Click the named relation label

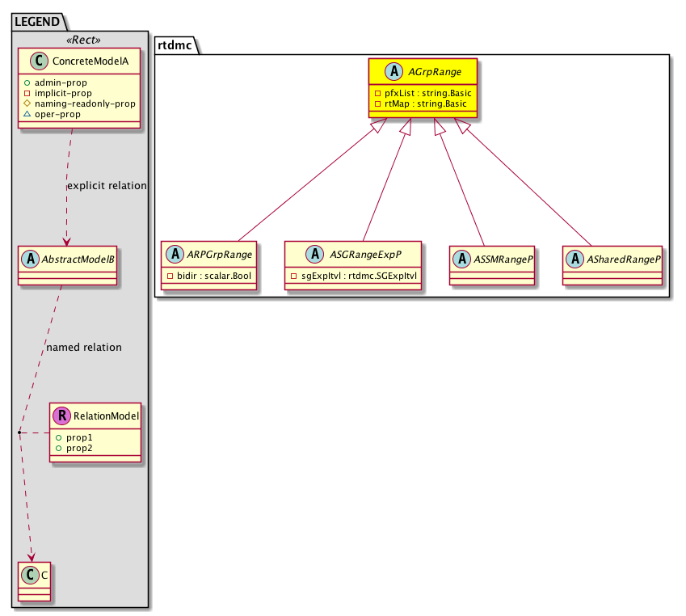click(84, 347)
